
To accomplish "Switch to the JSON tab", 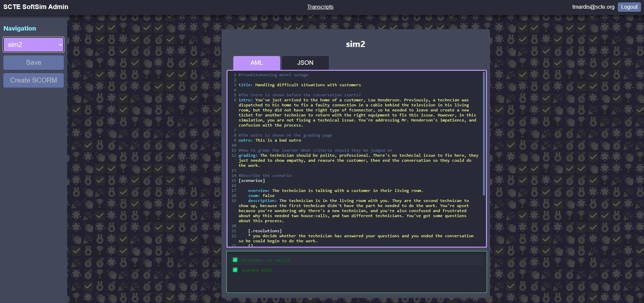I will click(x=305, y=63).
